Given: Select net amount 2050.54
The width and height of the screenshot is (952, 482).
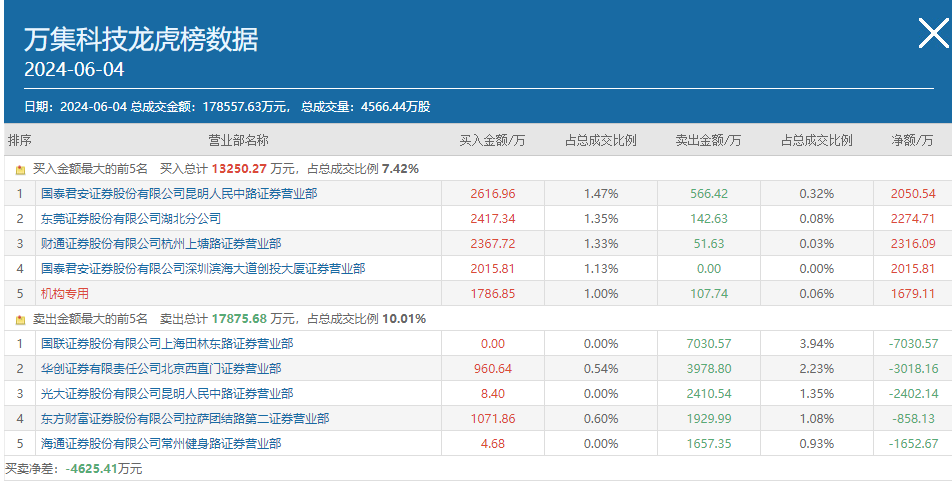Looking at the screenshot, I should tap(913, 194).
